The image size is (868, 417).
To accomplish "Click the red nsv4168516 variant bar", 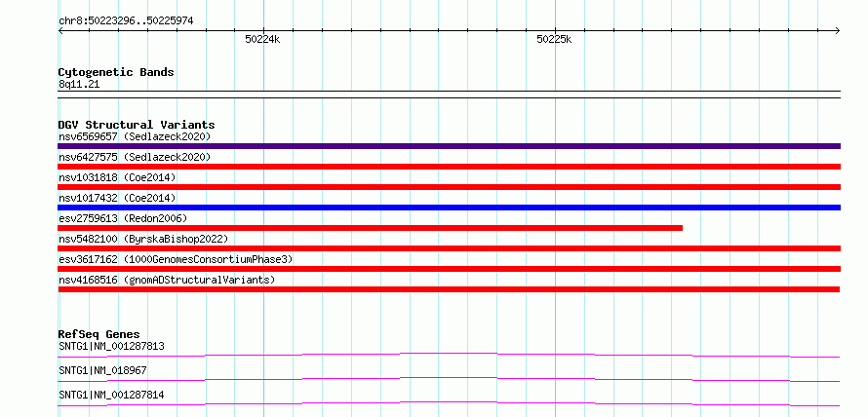I will [x=449, y=289].
